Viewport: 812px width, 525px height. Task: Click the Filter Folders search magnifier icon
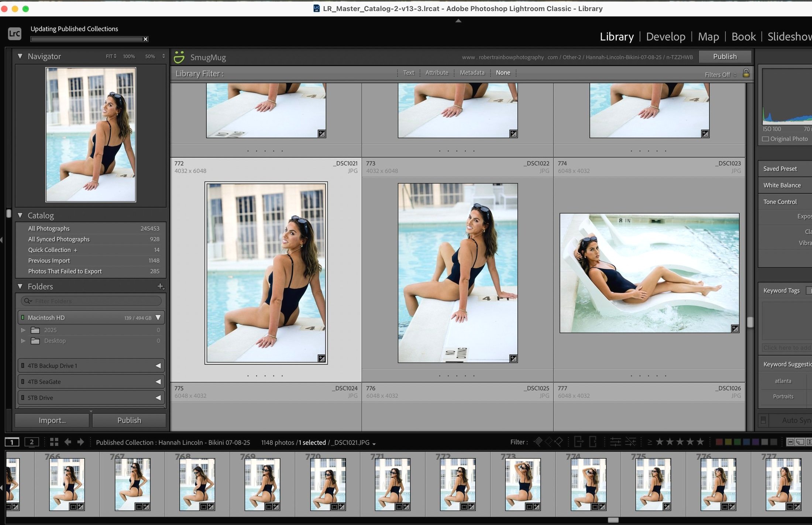tap(28, 301)
